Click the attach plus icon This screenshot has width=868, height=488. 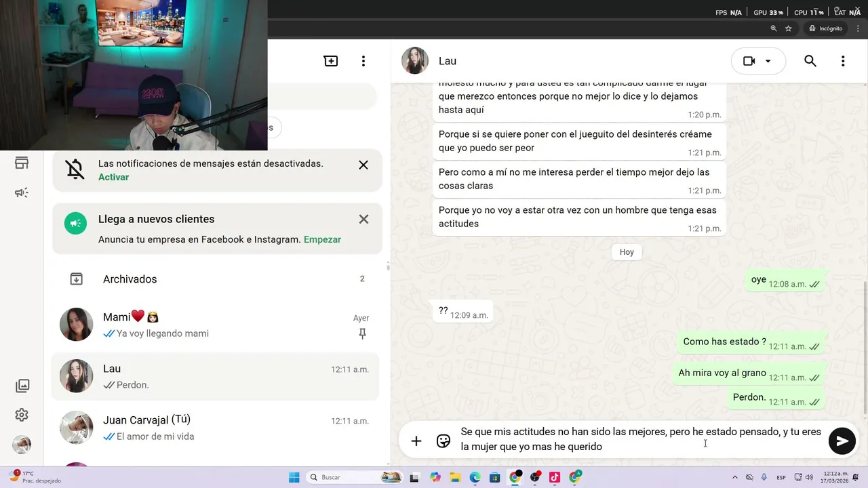point(416,441)
